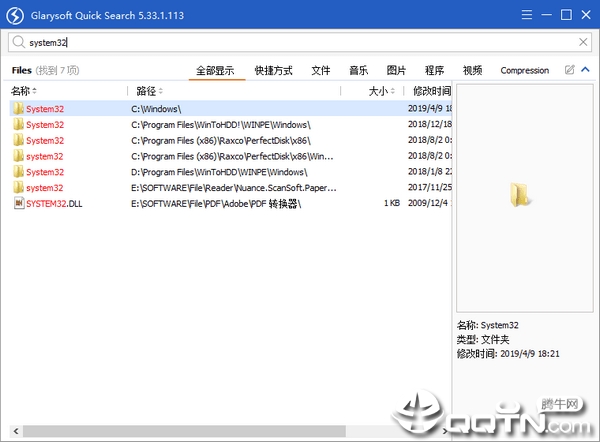This screenshot has height=442, width=600.
Task: Click into the system32 search field
Action: [298, 42]
